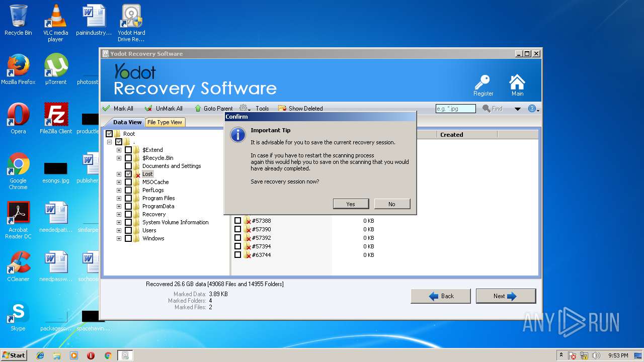Open Yodot Hard Drive Recovery shortcut

pyautogui.click(x=131, y=23)
